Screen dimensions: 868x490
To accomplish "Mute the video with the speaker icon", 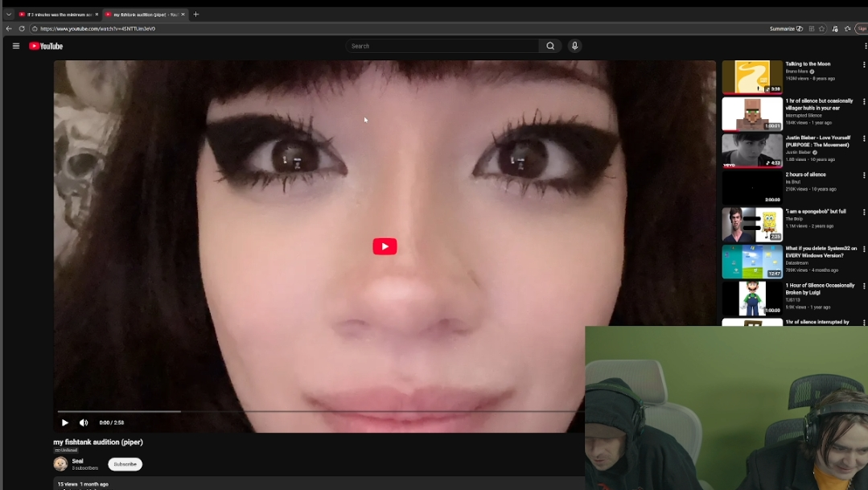I will coord(84,422).
